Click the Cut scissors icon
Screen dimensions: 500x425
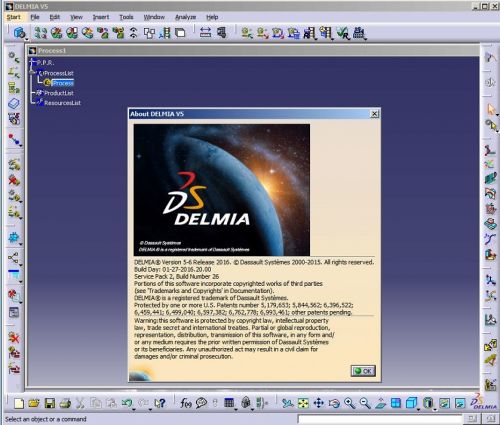tap(80, 403)
